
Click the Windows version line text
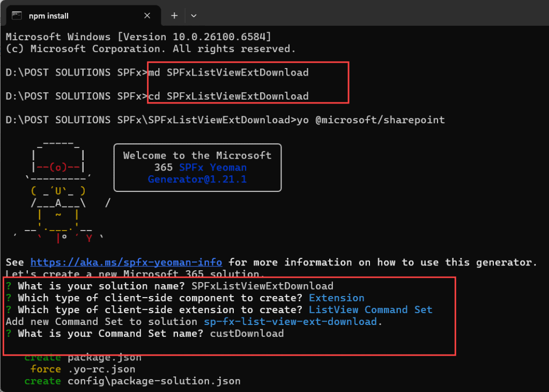[139, 37]
